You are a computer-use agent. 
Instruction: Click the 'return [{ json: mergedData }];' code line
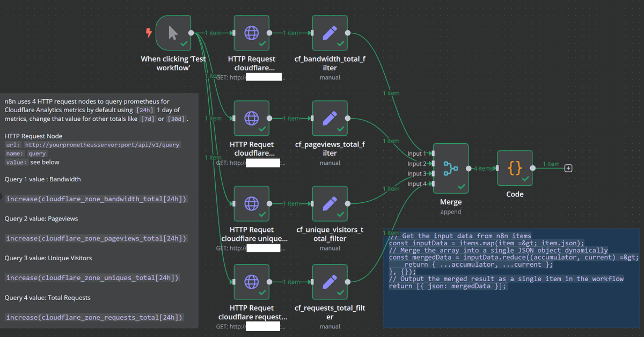[x=448, y=286]
